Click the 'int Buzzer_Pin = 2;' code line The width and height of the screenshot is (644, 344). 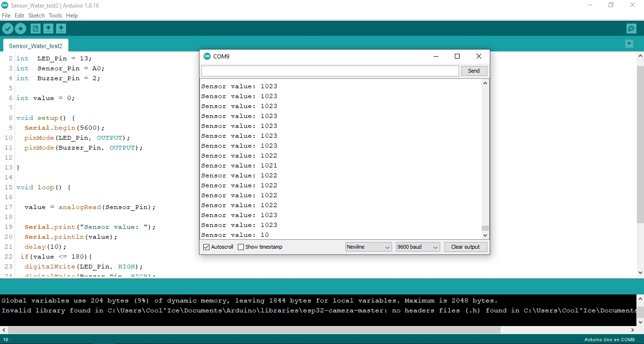pyautogui.click(x=59, y=78)
